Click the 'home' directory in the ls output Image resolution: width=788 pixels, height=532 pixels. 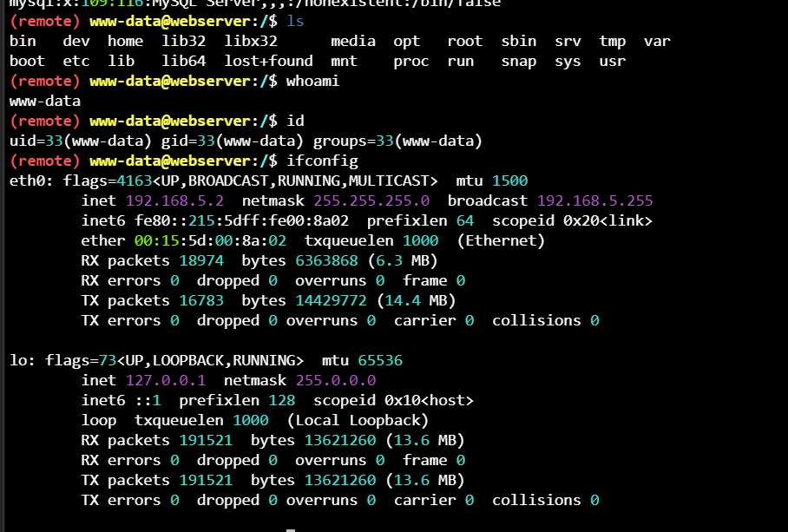(x=125, y=41)
